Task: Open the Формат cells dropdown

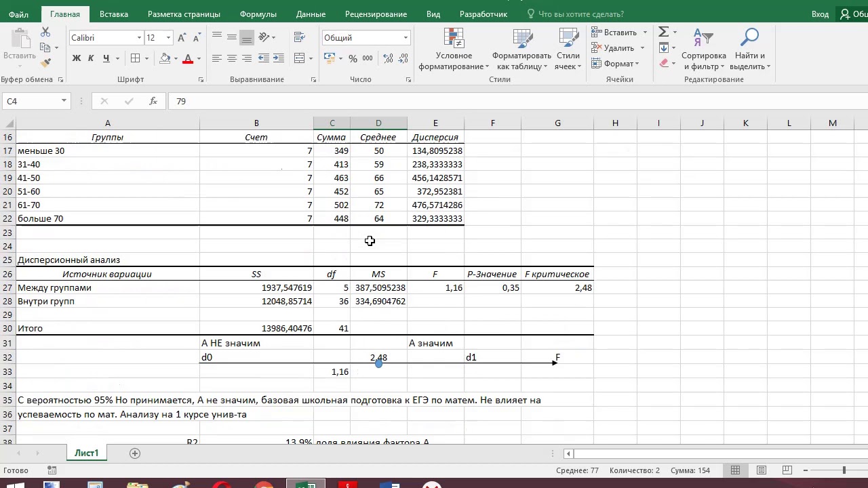Action: [x=615, y=64]
